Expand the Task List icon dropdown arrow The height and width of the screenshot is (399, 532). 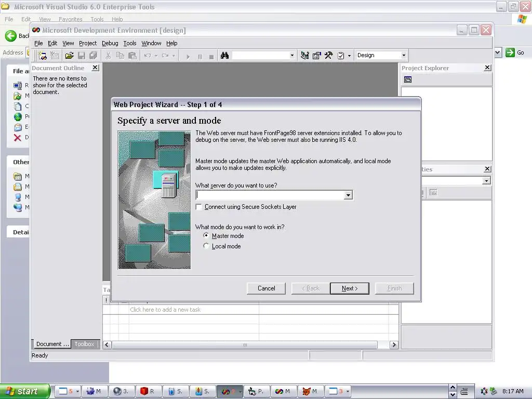click(349, 55)
